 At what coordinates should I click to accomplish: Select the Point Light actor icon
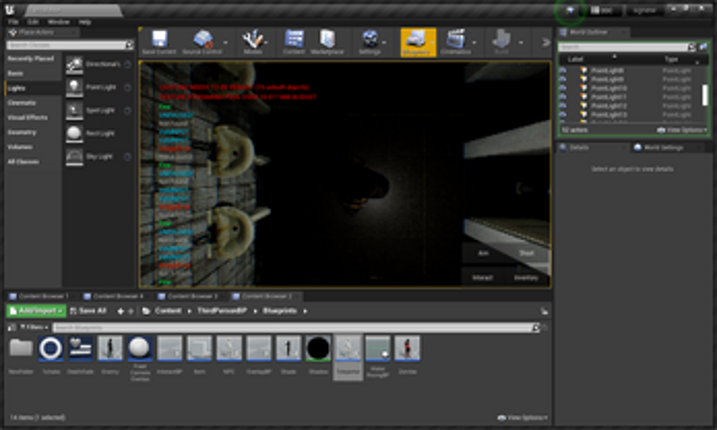point(74,87)
